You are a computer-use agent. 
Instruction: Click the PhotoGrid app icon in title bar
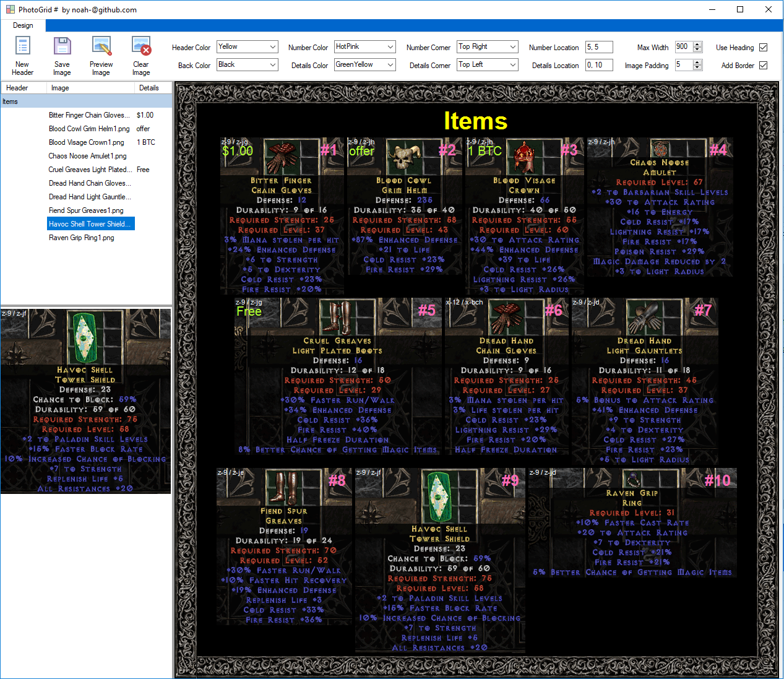click(x=9, y=9)
